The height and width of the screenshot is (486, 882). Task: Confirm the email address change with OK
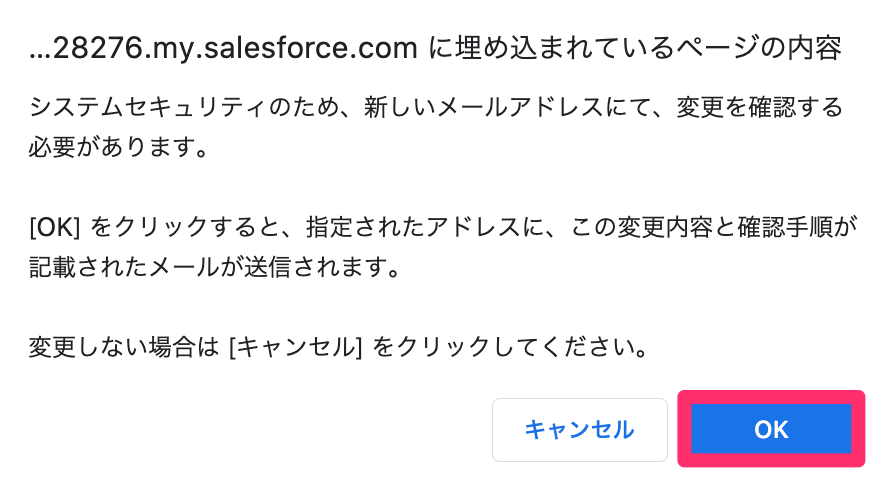point(771,429)
